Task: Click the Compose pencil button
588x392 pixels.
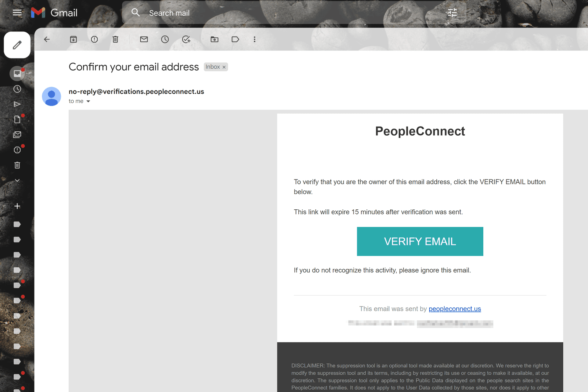Action: 17,45
